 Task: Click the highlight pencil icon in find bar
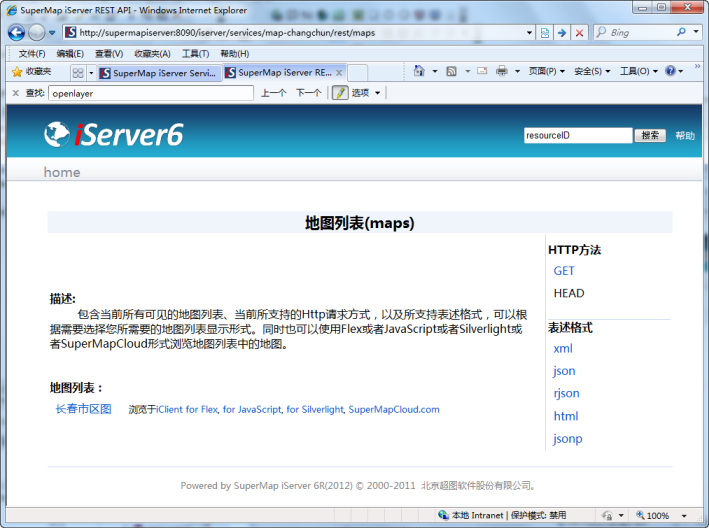(x=340, y=93)
